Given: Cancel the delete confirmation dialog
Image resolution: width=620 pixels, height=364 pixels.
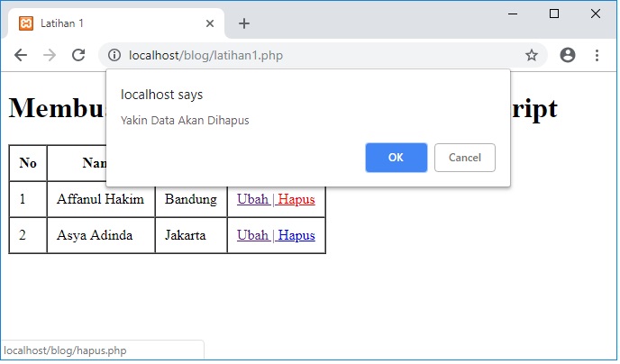Looking at the screenshot, I should 464,158.
